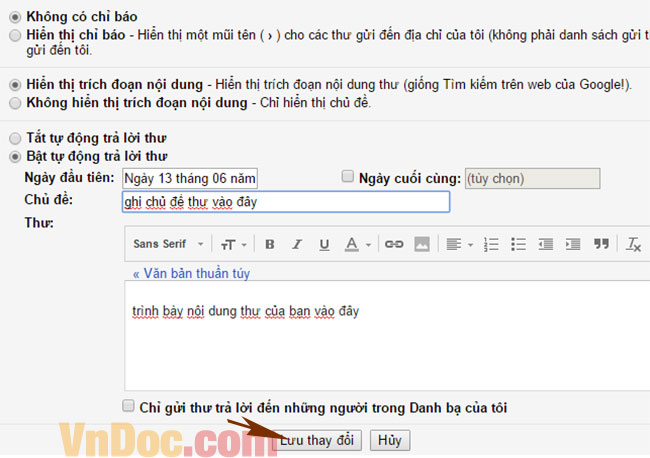Select "Bật tự động trả lời thư"

click(15, 157)
